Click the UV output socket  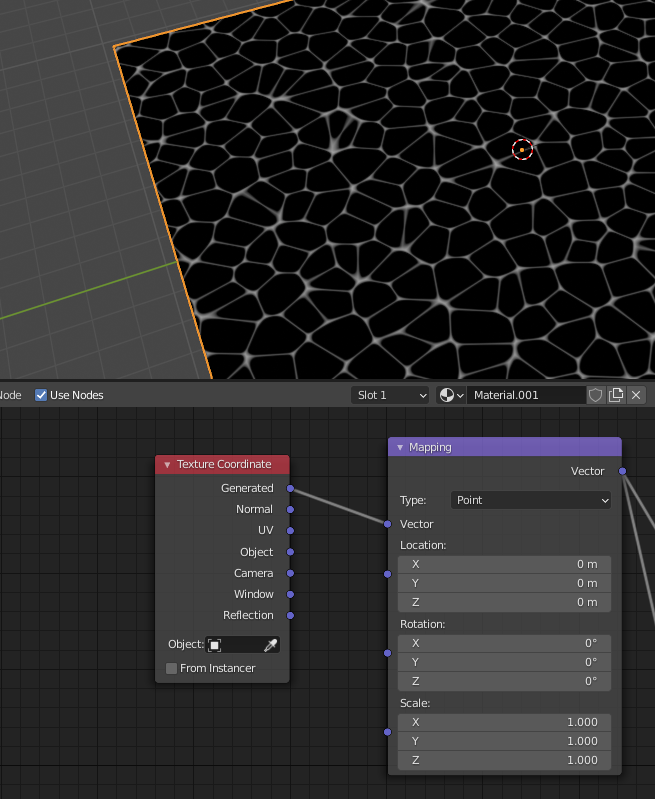(290, 530)
